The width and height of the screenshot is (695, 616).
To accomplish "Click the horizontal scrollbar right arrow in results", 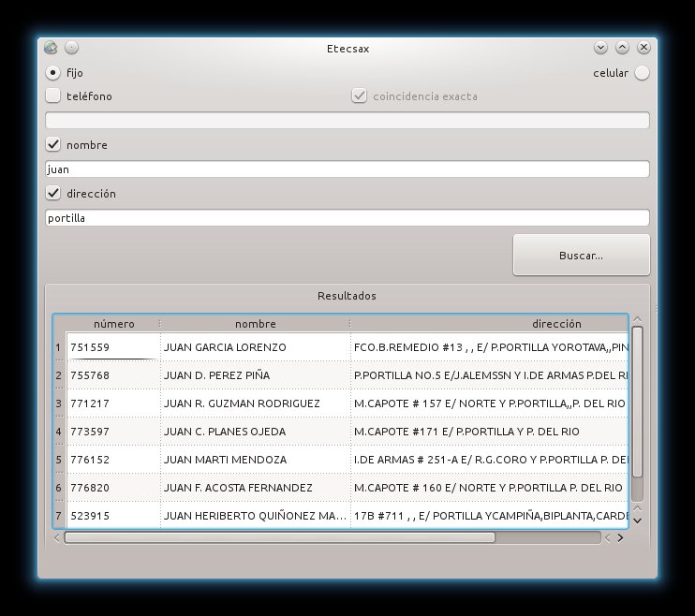I will [620, 537].
